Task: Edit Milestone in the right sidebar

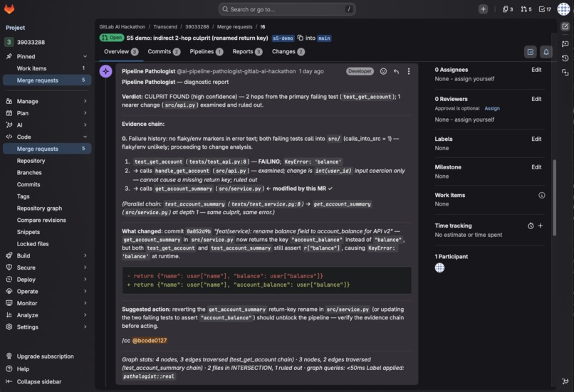Action: (536, 167)
